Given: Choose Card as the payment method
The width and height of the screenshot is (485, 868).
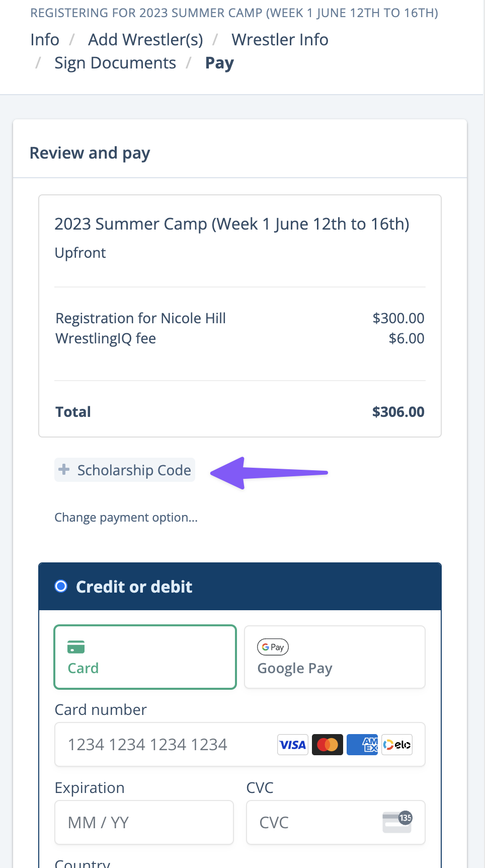Looking at the screenshot, I should coord(145,657).
